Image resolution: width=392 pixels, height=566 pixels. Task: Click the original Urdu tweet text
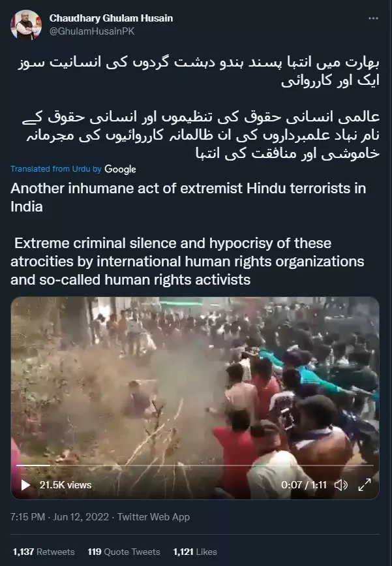(x=199, y=108)
